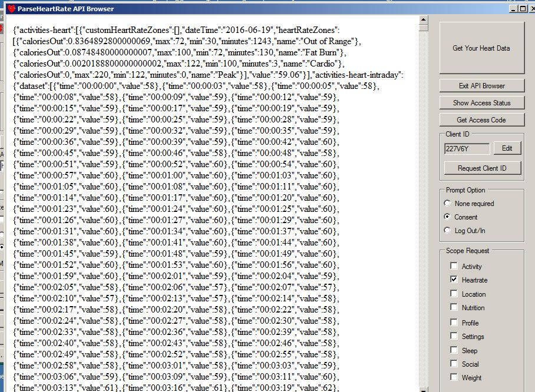
Task: Show Access Status button click
Action: pos(481,103)
